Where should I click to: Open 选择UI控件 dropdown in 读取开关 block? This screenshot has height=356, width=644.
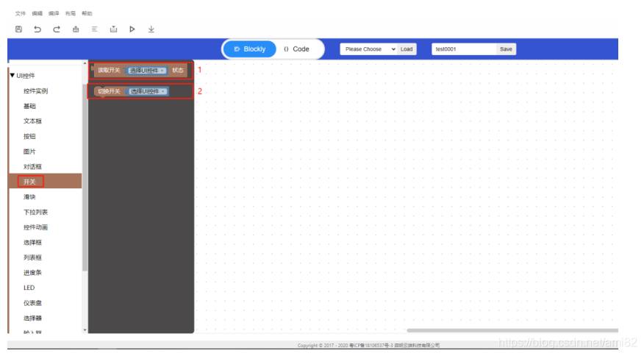click(146, 71)
